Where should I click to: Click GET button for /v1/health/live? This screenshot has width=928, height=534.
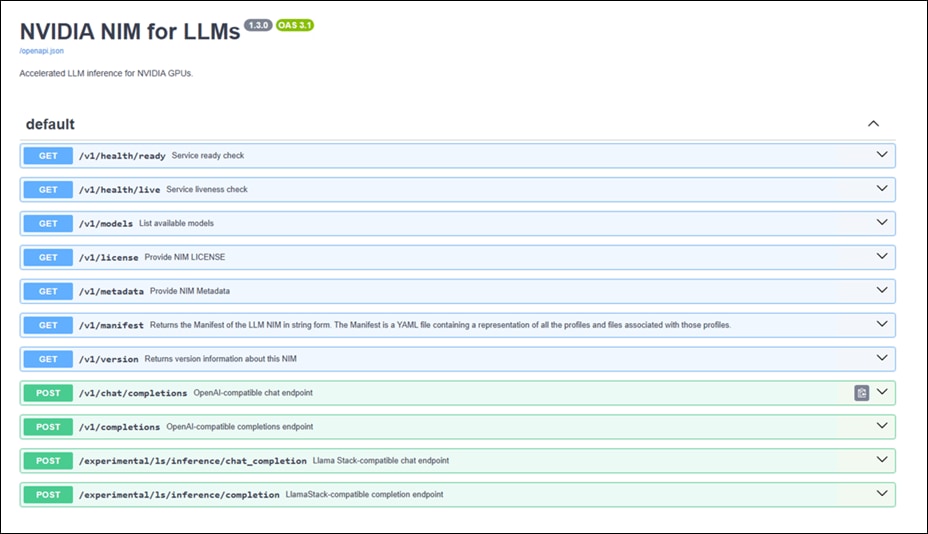pos(48,189)
